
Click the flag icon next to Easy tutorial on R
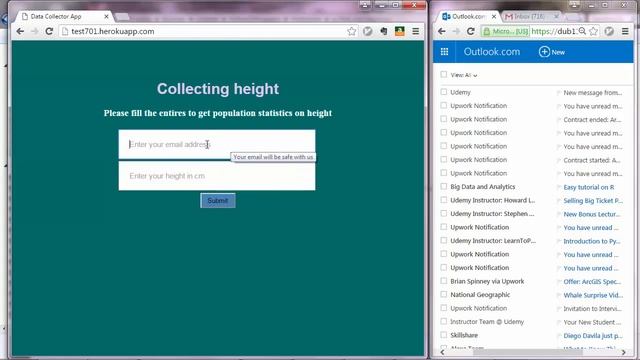click(558, 187)
